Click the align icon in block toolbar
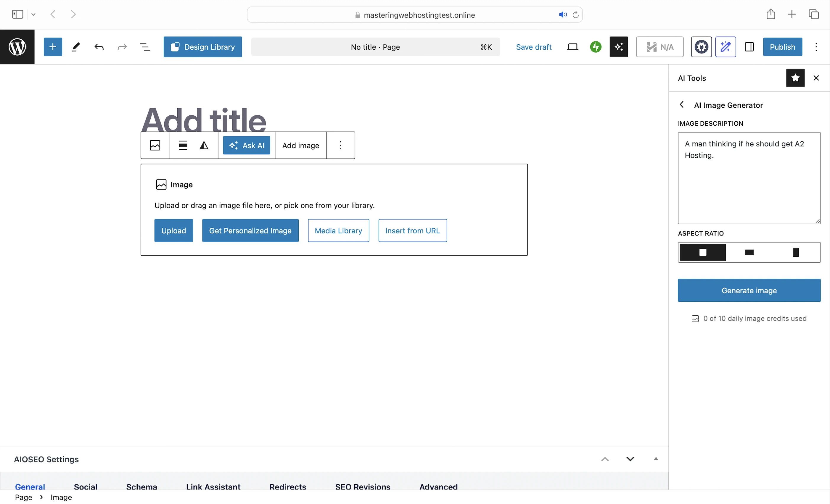Screen dimensions: 830x504 pyautogui.click(x=183, y=146)
